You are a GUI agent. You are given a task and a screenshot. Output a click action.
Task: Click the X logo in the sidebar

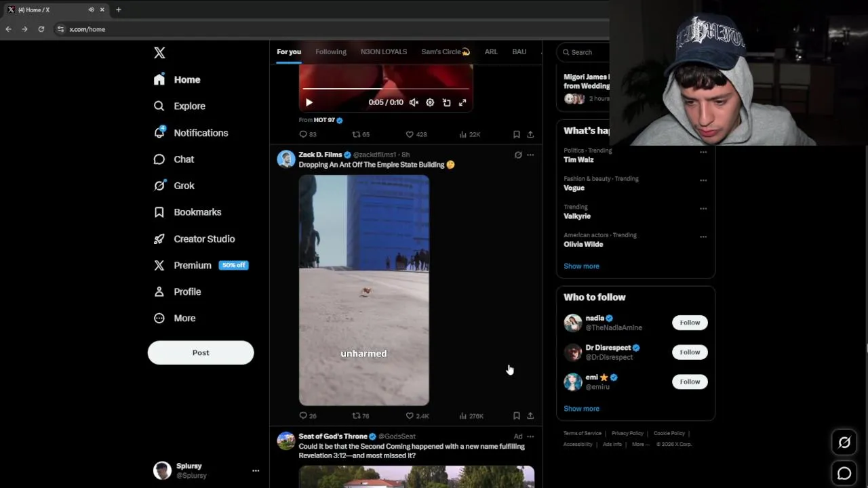pyautogui.click(x=159, y=53)
